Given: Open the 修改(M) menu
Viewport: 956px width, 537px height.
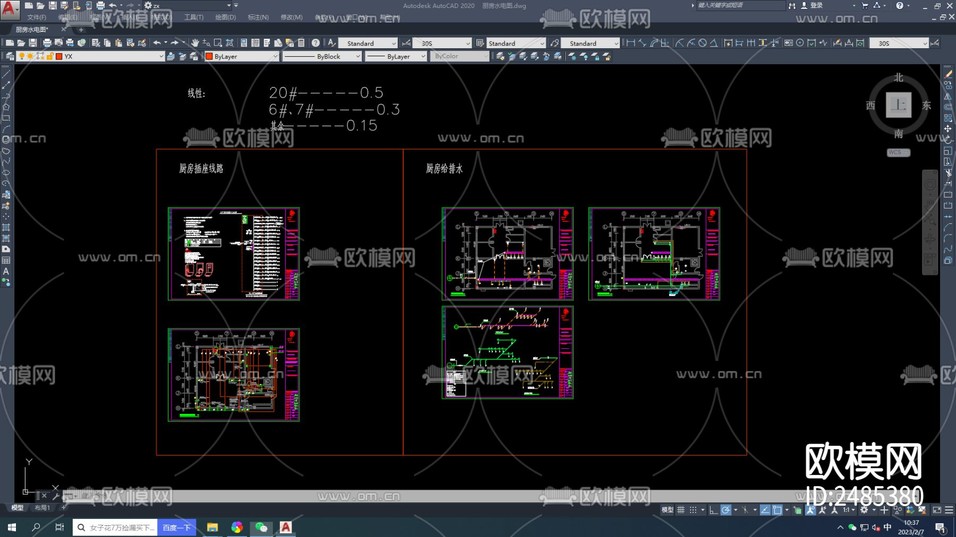Looking at the screenshot, I should [291, 17].
